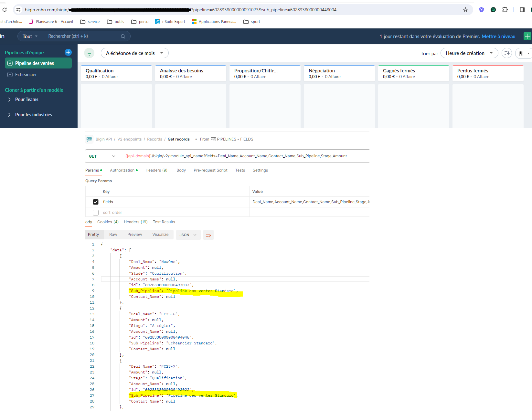Switch the kanban view layout icon
532x420 pixels.
(524, 53)
